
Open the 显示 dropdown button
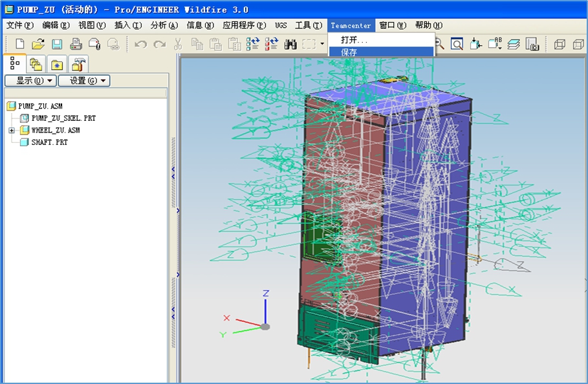coord(30,81)
